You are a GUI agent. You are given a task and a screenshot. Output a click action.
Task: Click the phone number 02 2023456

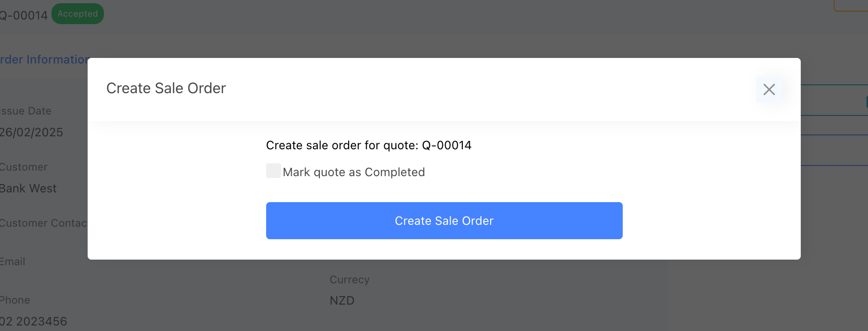(33, 321)
